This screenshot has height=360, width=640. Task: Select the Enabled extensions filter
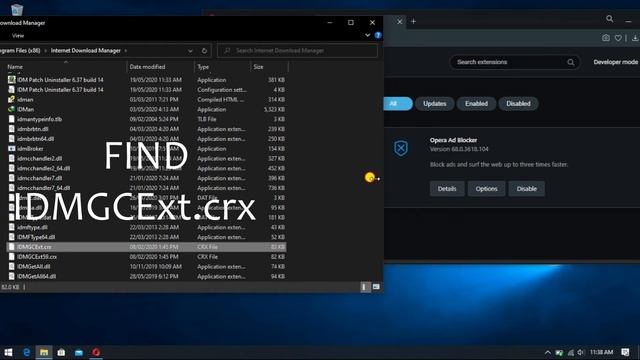click(x=476, y=104)
